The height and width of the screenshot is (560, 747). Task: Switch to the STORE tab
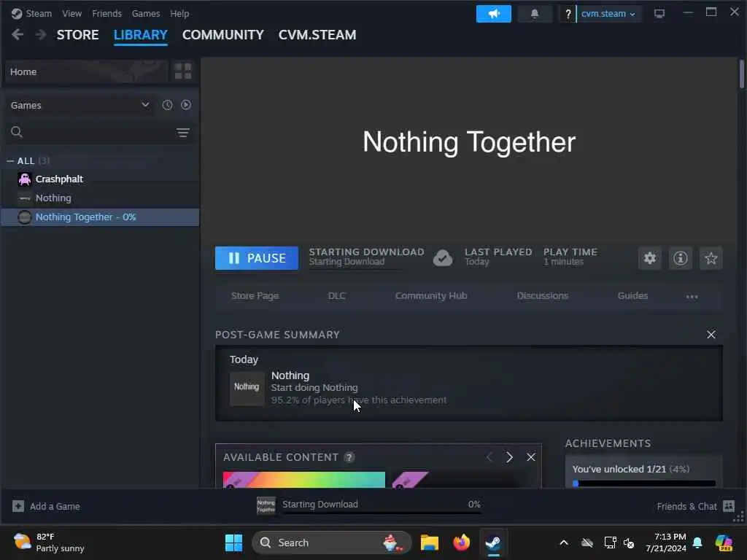pos(77,35)
